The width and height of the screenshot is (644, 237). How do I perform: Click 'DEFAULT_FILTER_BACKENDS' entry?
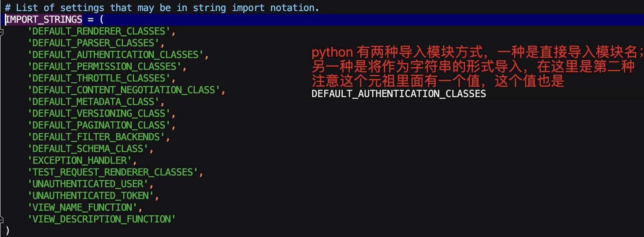click(x=96, y=137)
